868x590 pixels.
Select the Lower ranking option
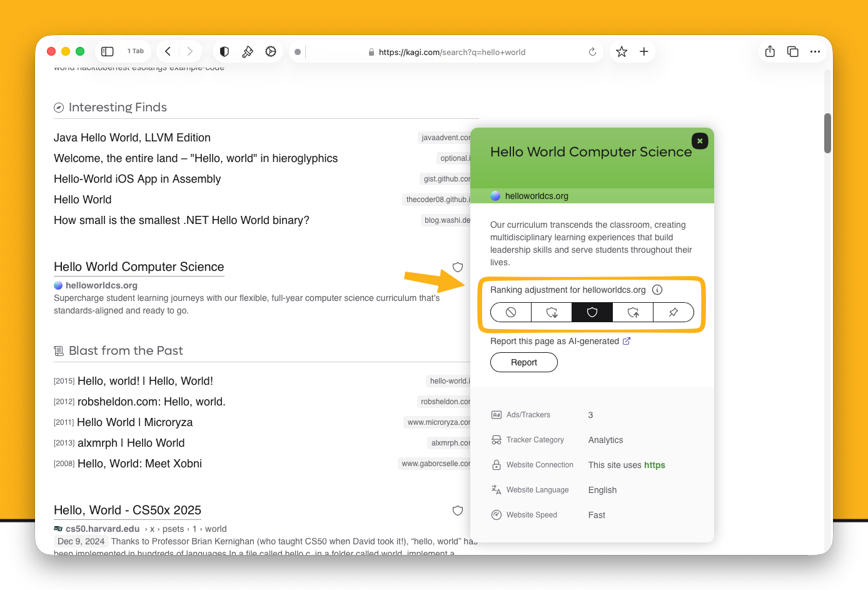[x=552, y=312]
